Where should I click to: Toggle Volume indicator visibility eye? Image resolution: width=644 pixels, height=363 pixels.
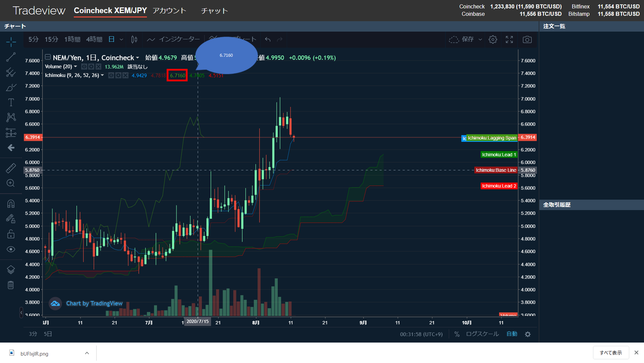[x=84, y=67]
